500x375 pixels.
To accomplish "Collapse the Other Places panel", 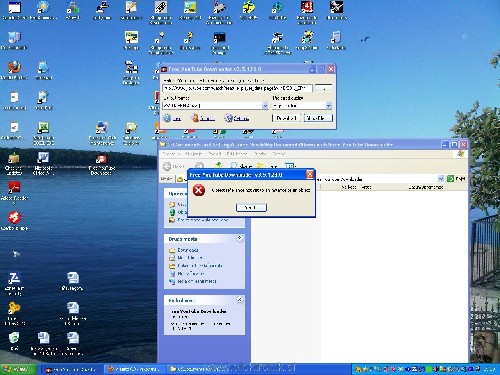I will [239, 238].
